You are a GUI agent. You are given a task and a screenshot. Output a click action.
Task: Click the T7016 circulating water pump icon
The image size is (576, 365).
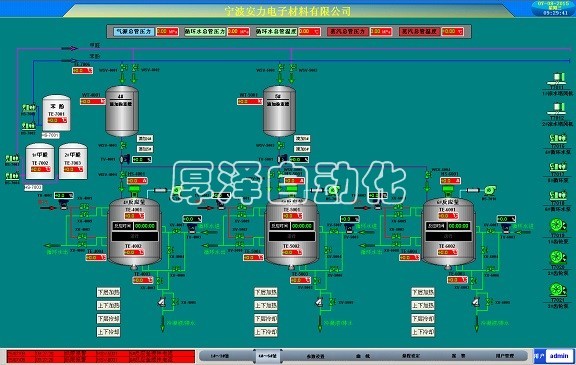tap(558, 138)
